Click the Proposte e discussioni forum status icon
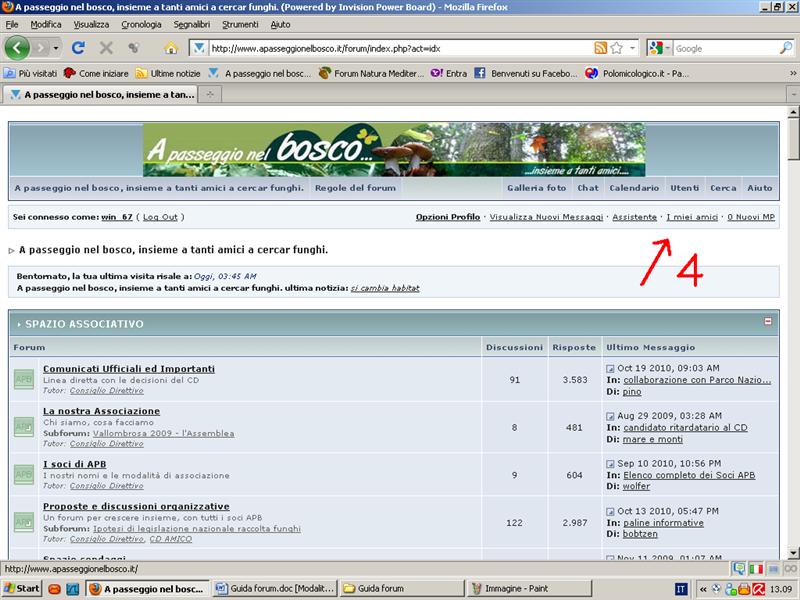The width and height of the screenshot is (800, 600). [x=23, y=522]
